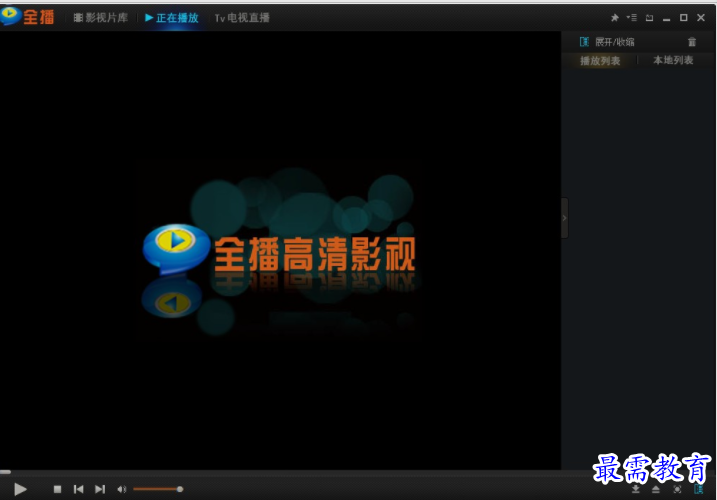Pin the window on top with the pin icon

615,18
